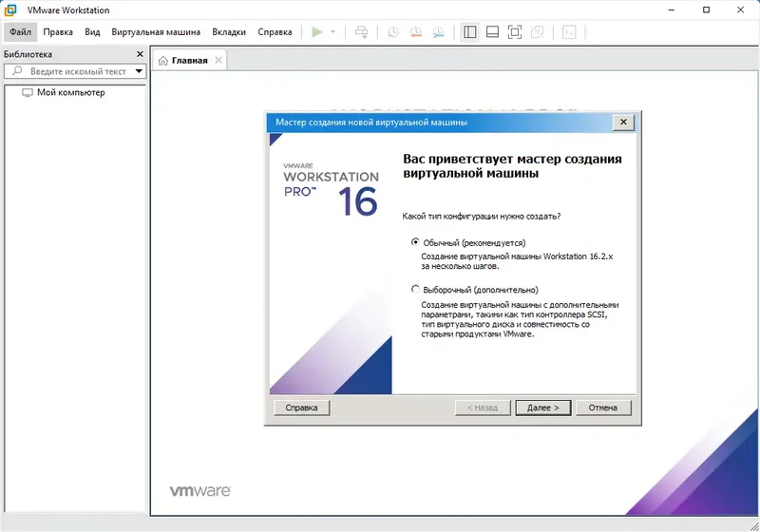Image resolution: width=760 pixels, height=532 pixels.
Task: Click the VMware Workstation title bar logo
Action: 10,9
